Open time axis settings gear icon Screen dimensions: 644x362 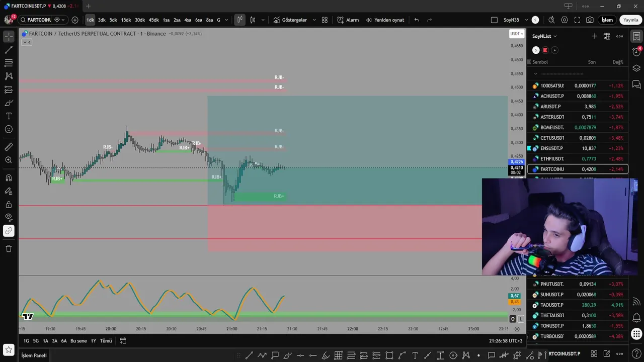(x=517, y=329)
